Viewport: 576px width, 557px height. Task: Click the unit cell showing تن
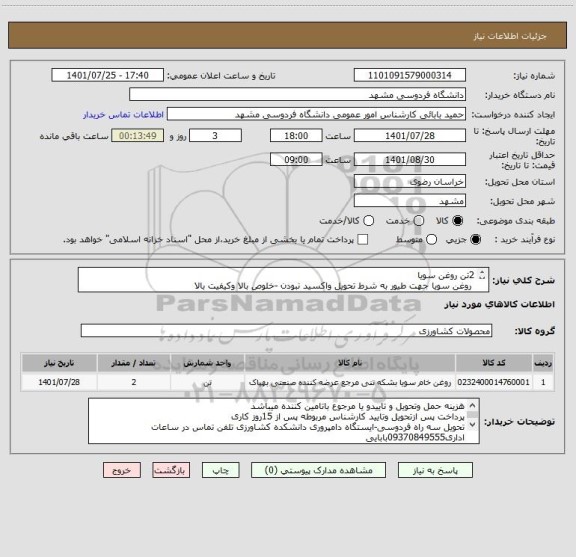tap(207, 382)
